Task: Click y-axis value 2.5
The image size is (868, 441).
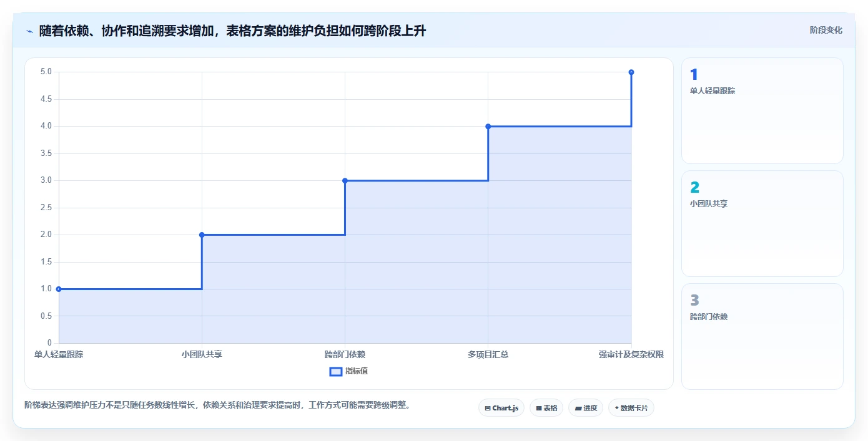Action: [x=46, y=208]
